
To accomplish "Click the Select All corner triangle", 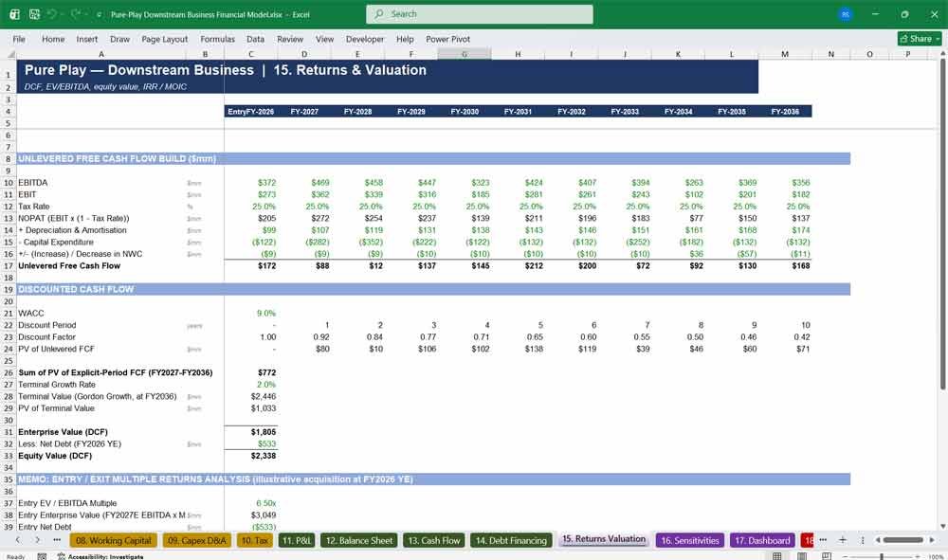I will pyautogui.click(x=10, y=54).
